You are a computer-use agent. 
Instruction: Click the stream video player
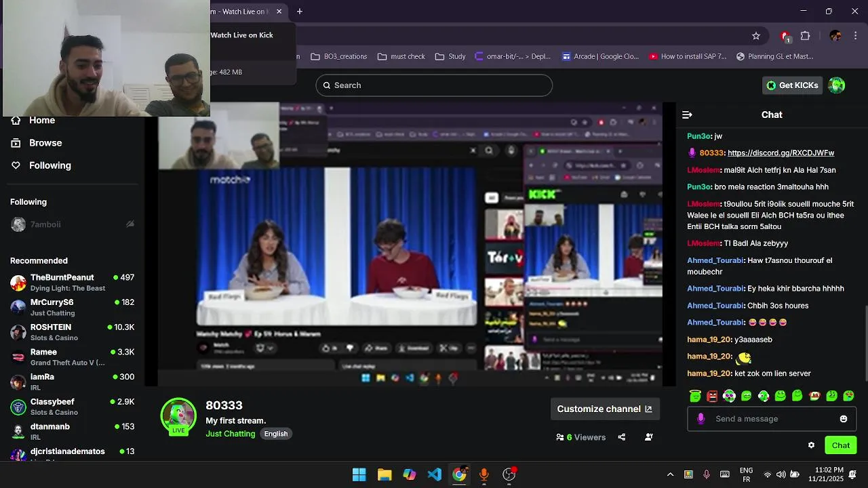(410, 244)
